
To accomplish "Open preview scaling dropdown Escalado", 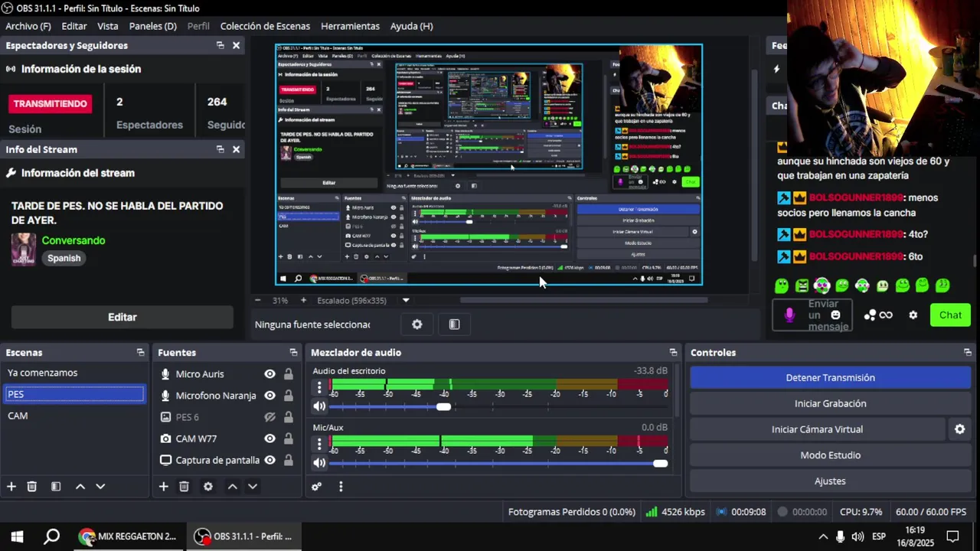I will [x=406, y=301].
